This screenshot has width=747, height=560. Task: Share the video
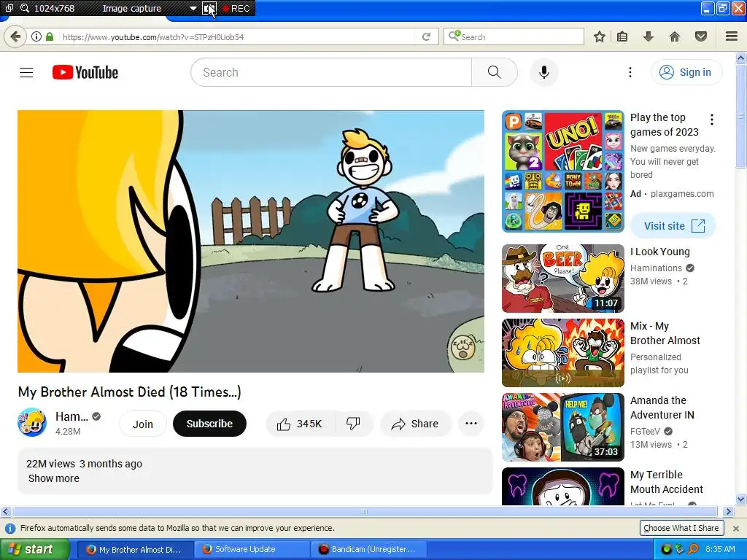pos(415,424)
